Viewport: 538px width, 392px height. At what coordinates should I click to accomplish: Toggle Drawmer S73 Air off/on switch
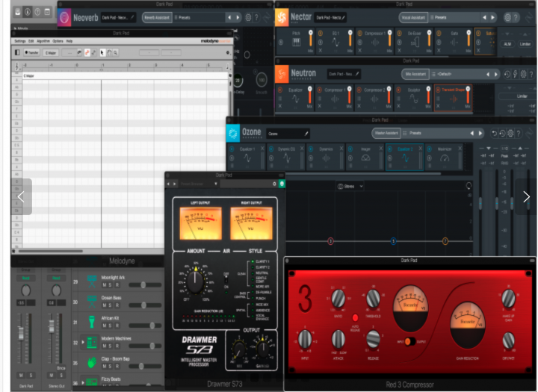(x=226, y=281)
